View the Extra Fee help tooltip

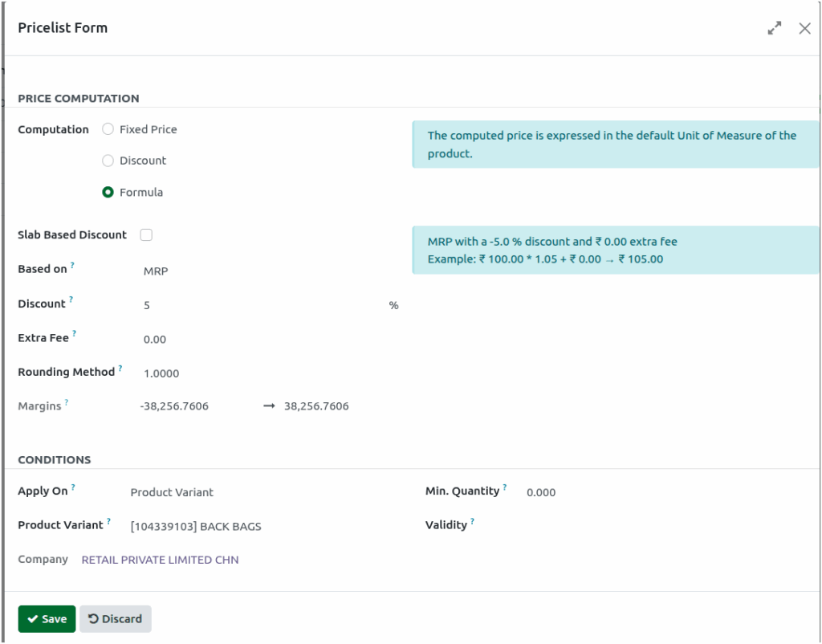click(74, 332)
